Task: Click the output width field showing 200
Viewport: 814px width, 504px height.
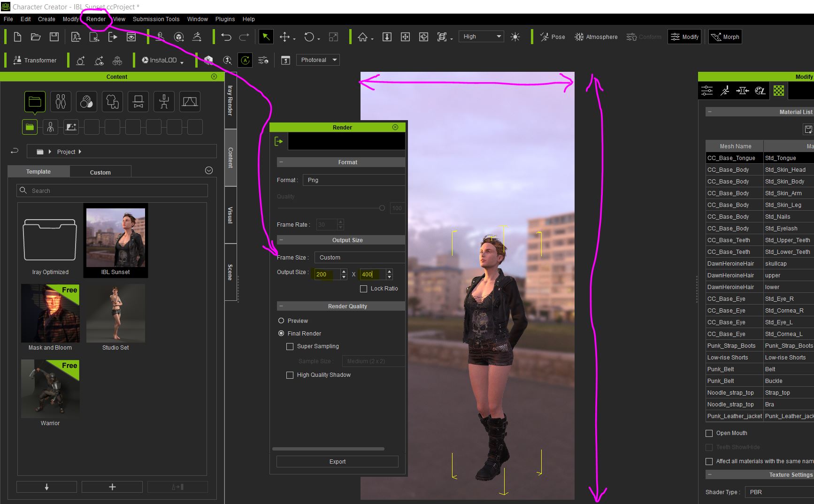Action: coord(327,275)
